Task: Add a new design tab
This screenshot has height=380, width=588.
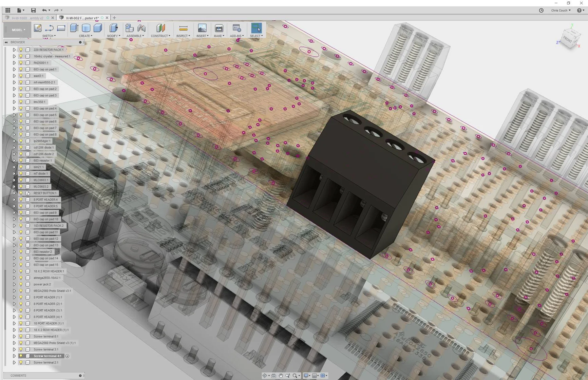Action: pos(114,18)
